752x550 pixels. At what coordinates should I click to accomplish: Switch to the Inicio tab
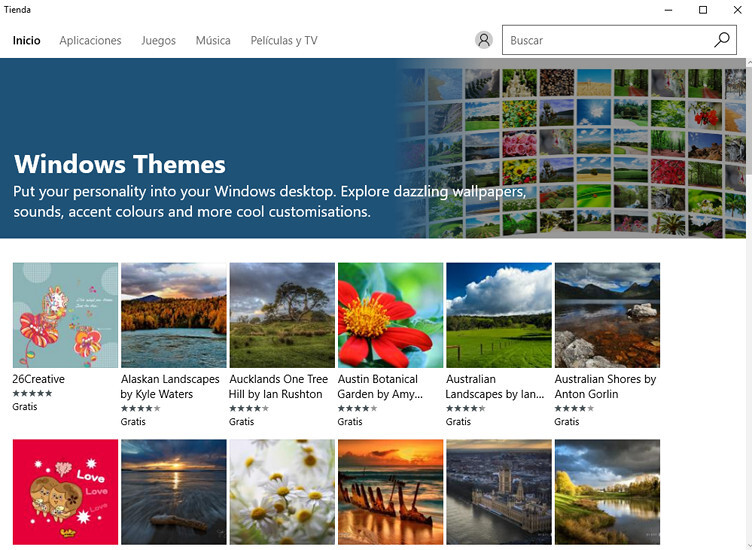27,41
